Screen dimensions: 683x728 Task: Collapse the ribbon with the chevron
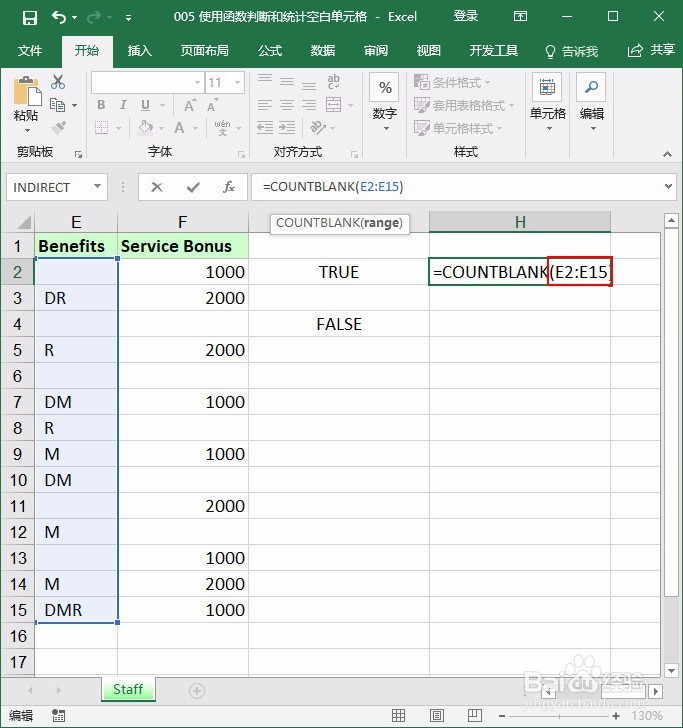pyautogui.click(x=667, y=154)
